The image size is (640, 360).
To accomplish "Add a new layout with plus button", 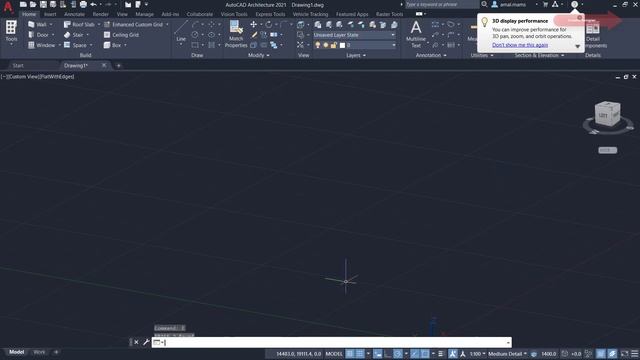I will pyautogui.click(x=56, y=352).
